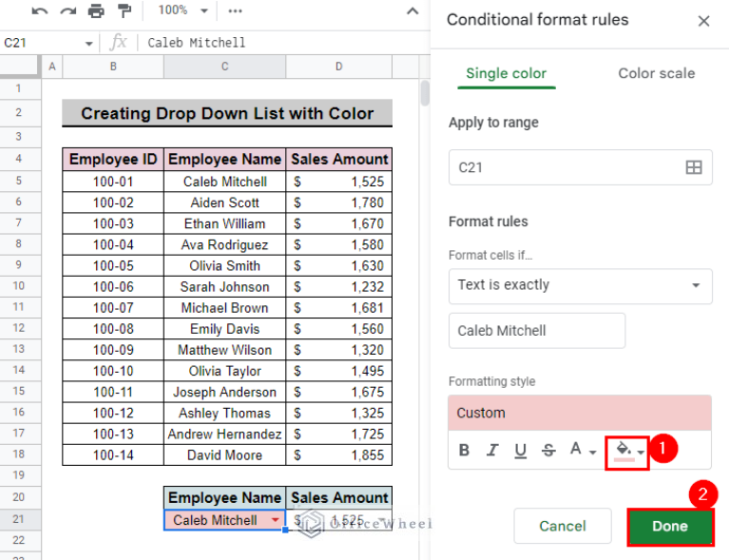Click the Olivia Smith cell
This screenshot has width=729, height=560.
click(x=224, y=265)
